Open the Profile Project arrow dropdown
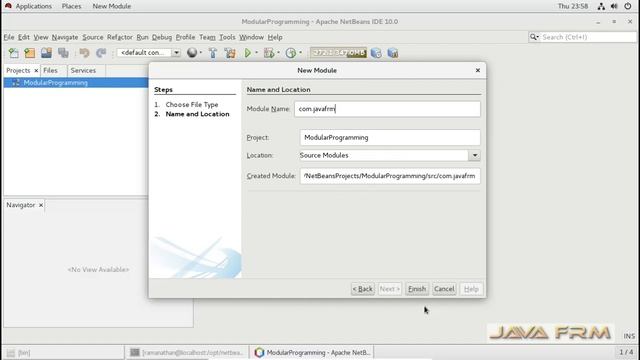 pos(300,53)
